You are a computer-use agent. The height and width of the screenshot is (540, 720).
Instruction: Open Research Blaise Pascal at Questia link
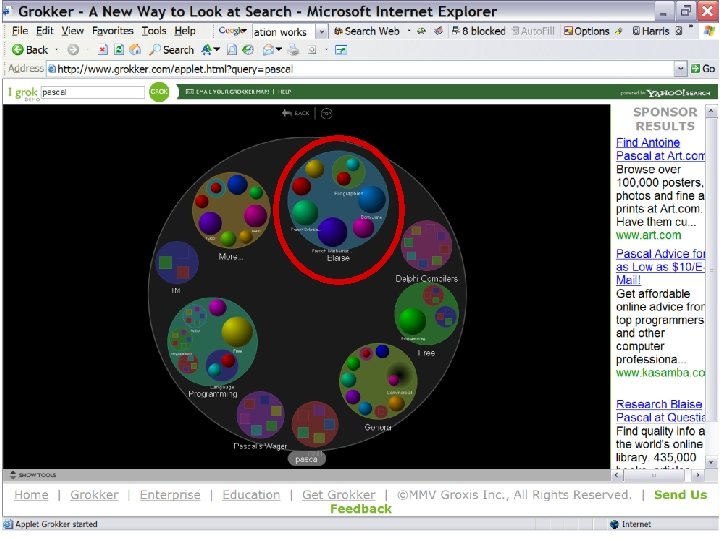click(660, 411)
